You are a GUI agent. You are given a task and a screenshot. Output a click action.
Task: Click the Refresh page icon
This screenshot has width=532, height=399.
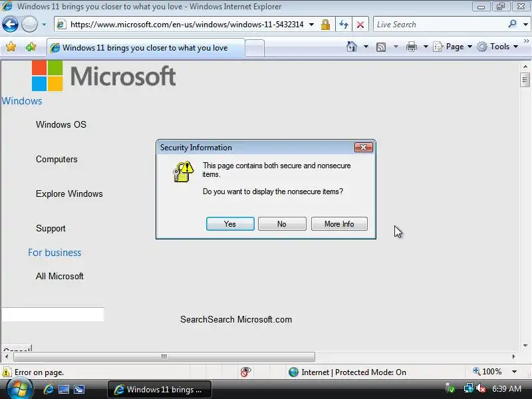pos(344,25)
